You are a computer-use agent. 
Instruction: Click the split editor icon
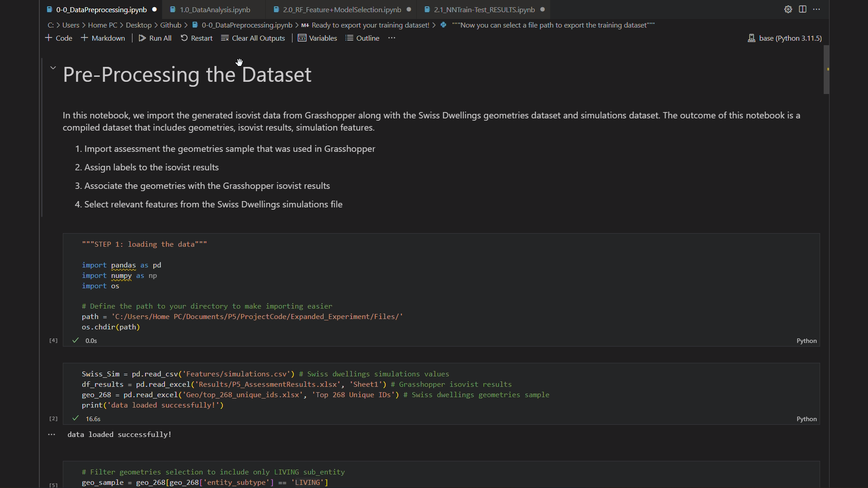(x=802, y=9)
